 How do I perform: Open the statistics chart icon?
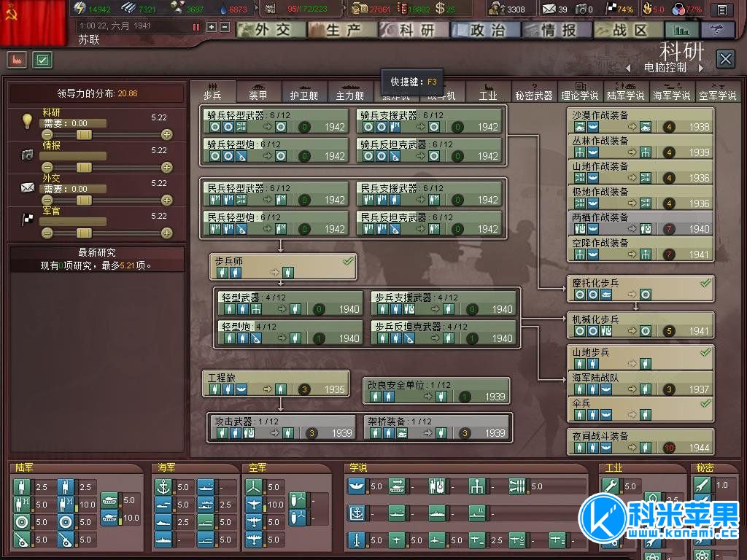pyautogui.click(x=682, y=30)
